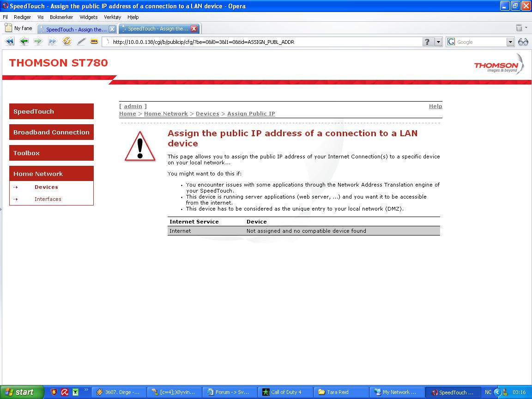532x399 pixels.
Task: Click the Thomson logo in the header
Action: (498, 65)
